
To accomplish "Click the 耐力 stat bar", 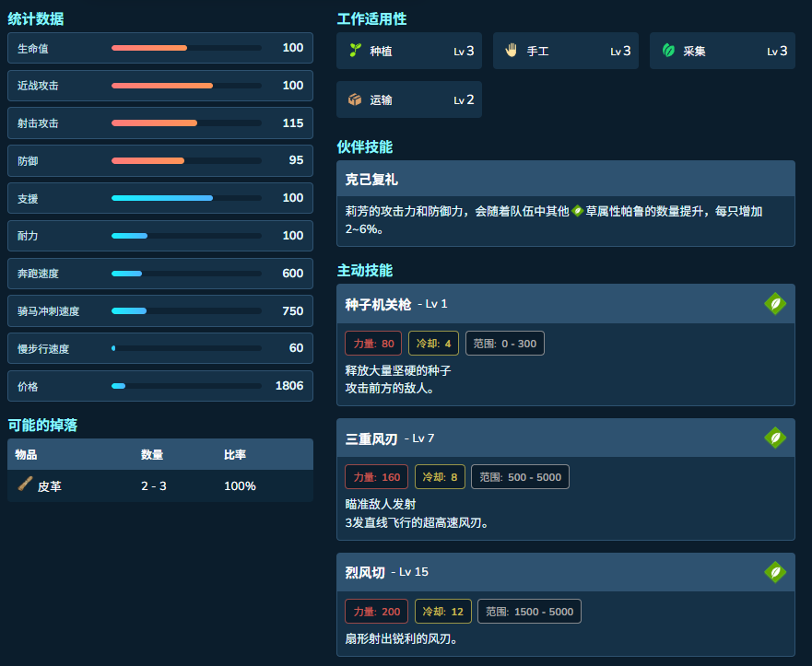I will pos(186,236).
